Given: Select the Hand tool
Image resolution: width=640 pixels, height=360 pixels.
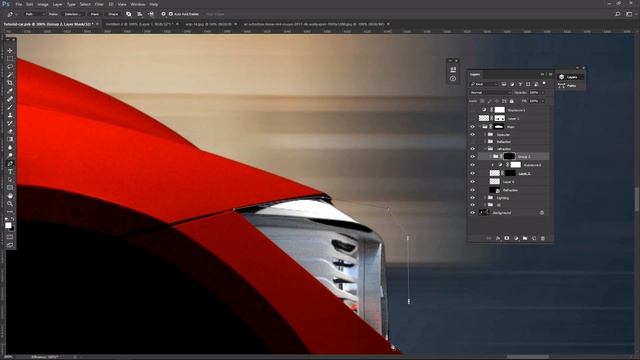Looking at the screenshot, I should coord(10,196).
